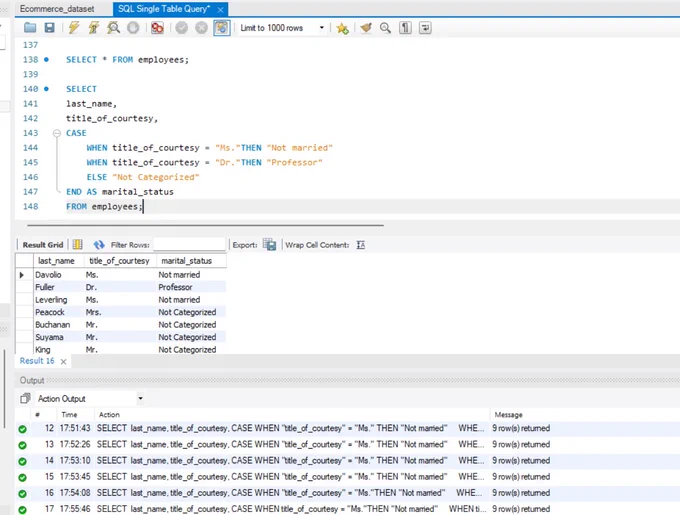This screenshot has width=680, height=515.
Task: Select output log entry number 14
Action: coord(347,460)
